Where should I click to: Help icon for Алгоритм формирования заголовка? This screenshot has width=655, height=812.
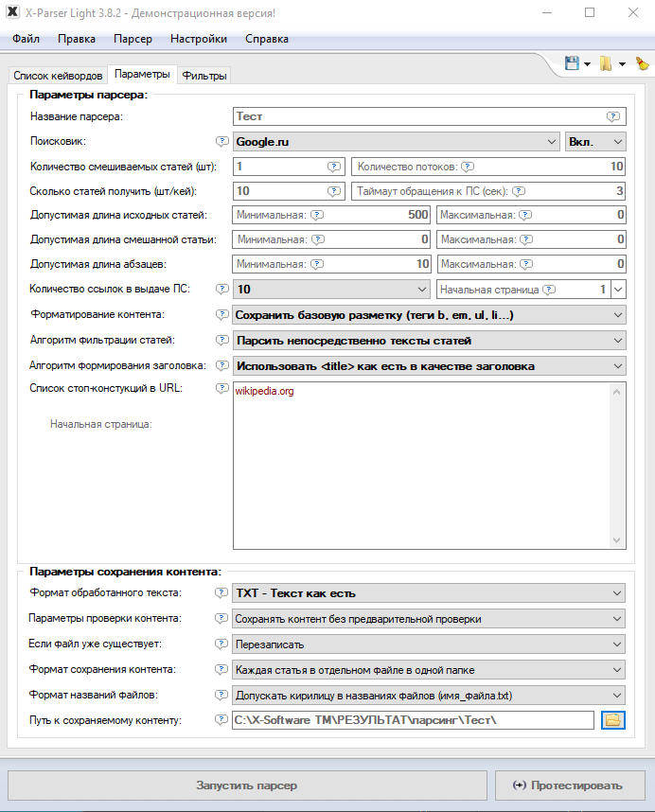[x=222, y=365]
